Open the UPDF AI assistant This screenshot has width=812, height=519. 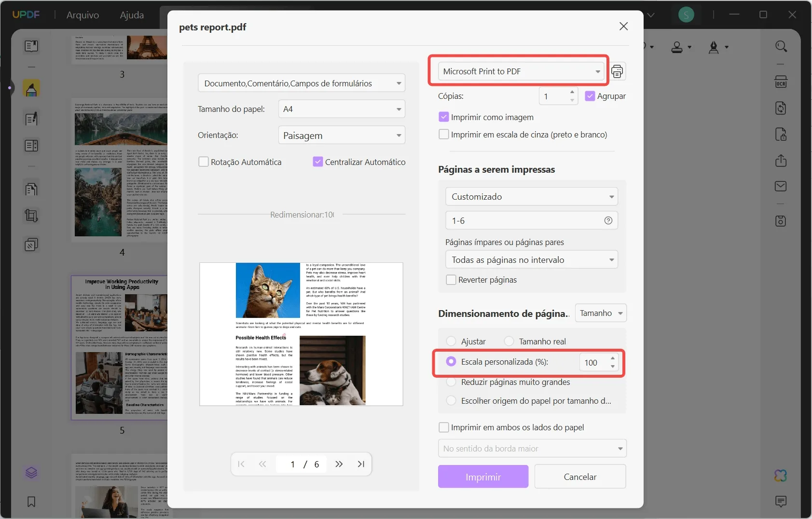[x=780, y=476]
